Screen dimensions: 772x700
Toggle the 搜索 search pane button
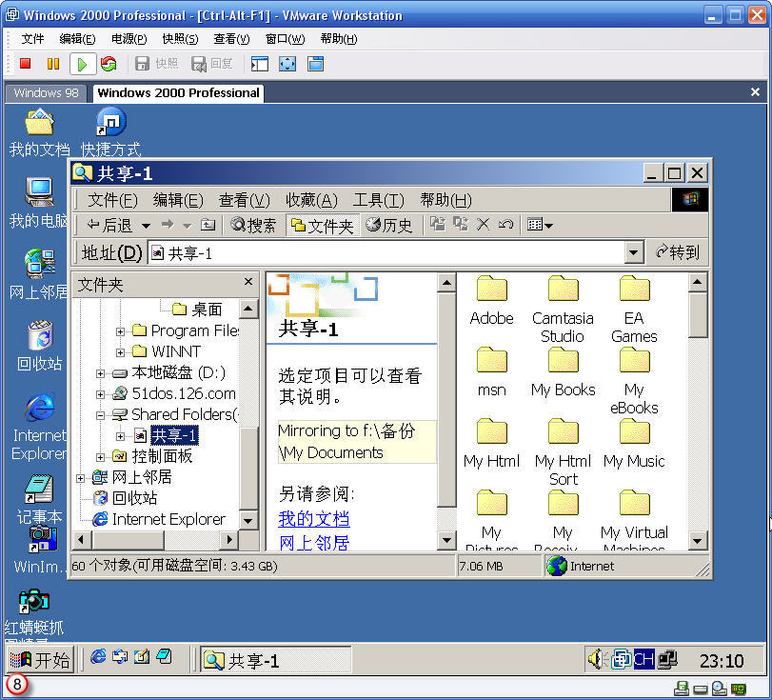(253, 226)
